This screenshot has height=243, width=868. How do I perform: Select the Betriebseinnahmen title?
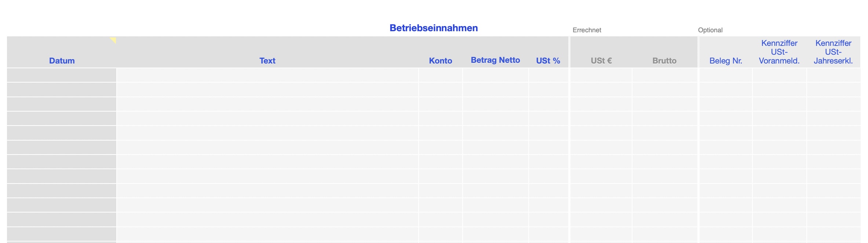pos(433,28)
